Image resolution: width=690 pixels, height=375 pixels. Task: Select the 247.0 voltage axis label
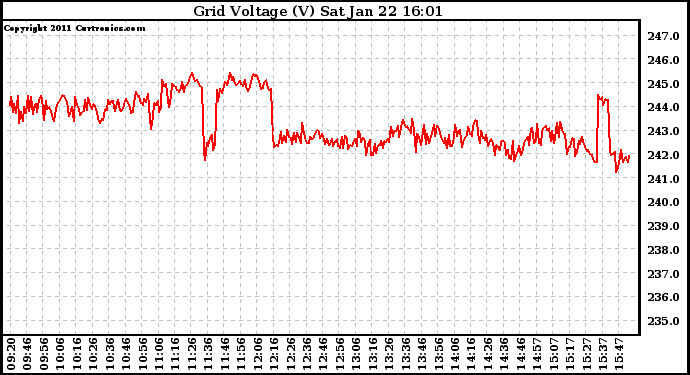coord(663,37)
